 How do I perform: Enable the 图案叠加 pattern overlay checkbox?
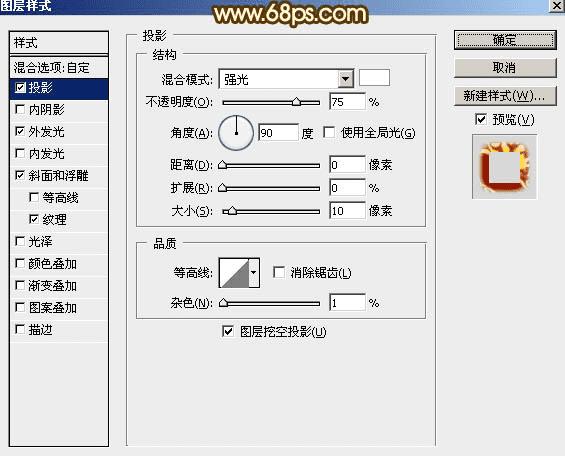pyautogui.click(x=20, y=307)
